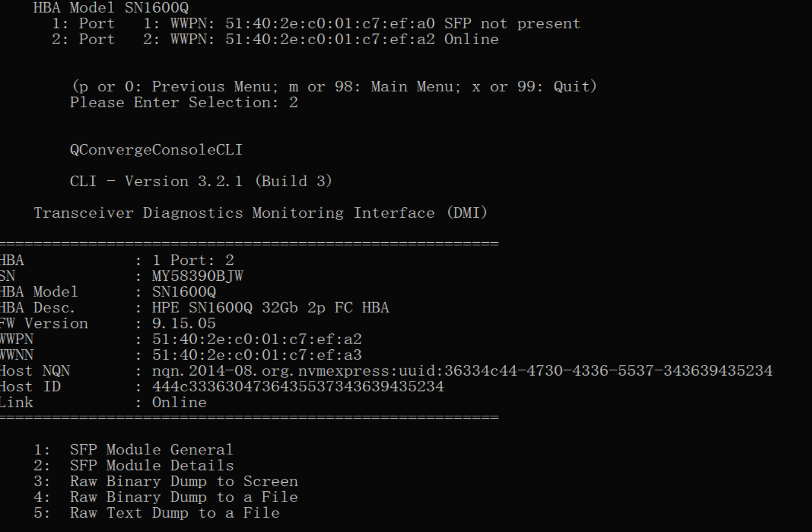Click the HBA Model SN1600Q header at top
812x532 pixels.
click(x=111, y=8)
